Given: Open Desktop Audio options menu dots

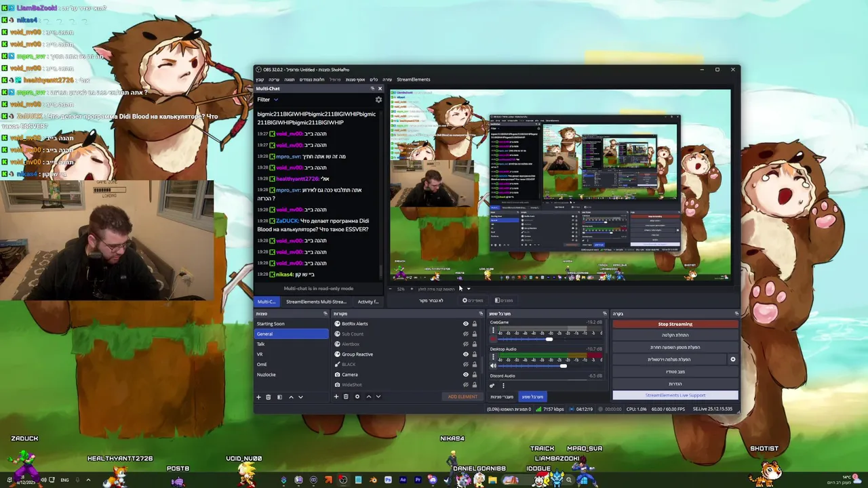Looking at the screenshot, I should 493,357.
